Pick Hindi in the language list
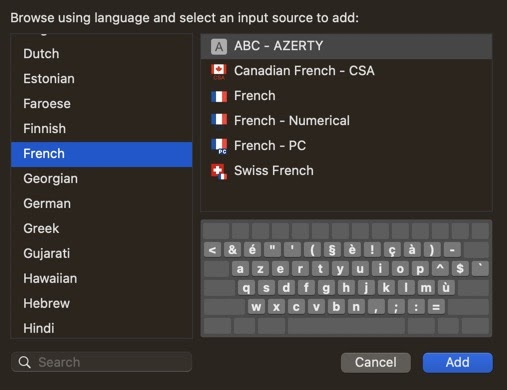Viewport: 507px width, 390px height. pos(101,328)
